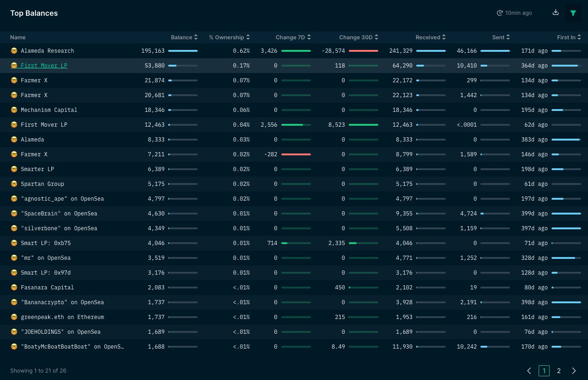Select the Fasanara Capital row
The width and height of the screenshot is (588, 380).
[294, 288]
